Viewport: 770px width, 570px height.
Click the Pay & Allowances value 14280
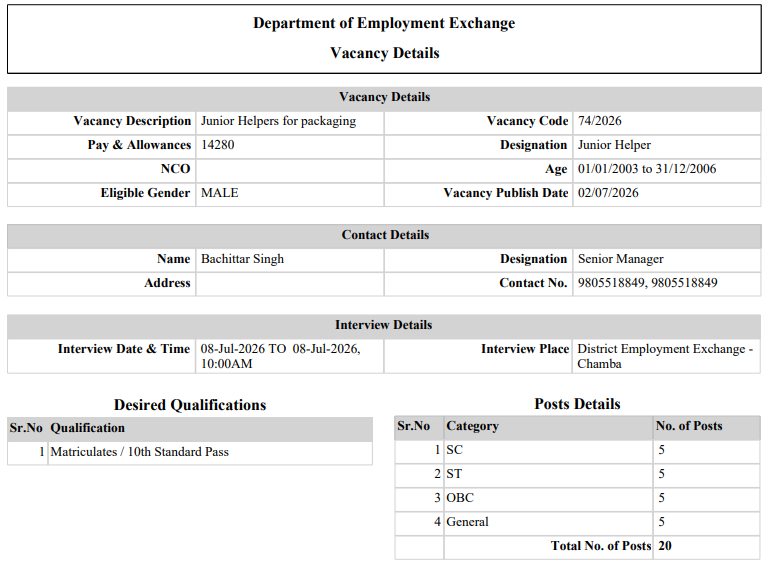point(218,145)
